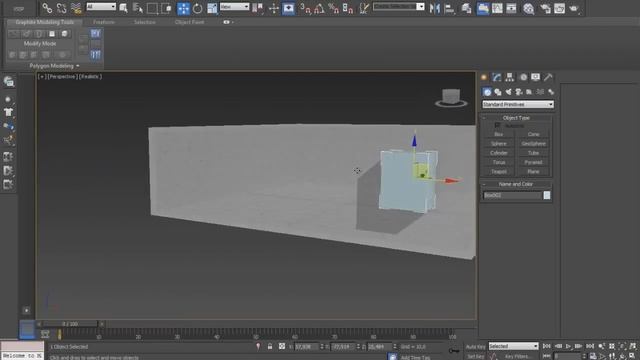Open the Motion command panel tab
Screen dimensions: 640x360
(x=523, y=77)
